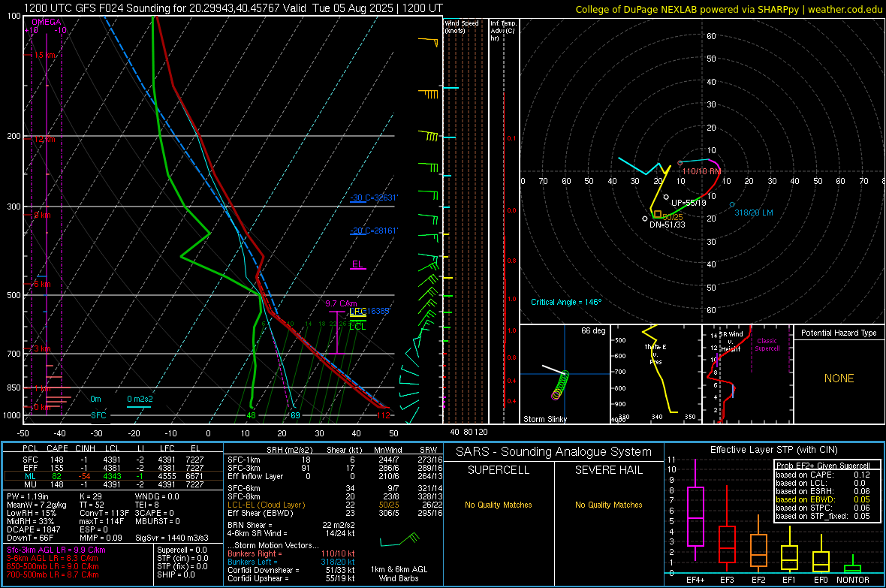Click the DownT = 66F value
The height and width of the screenshot is (588, 886).
coord(29,538)
